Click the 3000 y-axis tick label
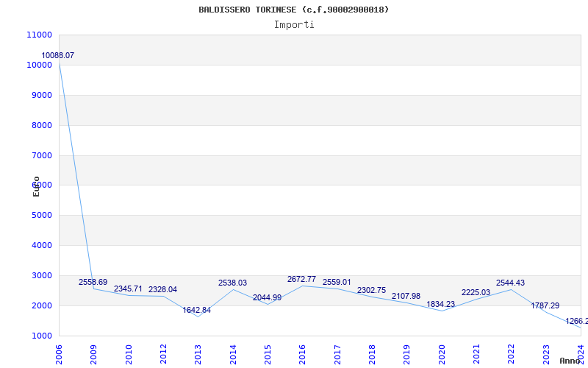 pyautogui.click(x=42, y=275)
